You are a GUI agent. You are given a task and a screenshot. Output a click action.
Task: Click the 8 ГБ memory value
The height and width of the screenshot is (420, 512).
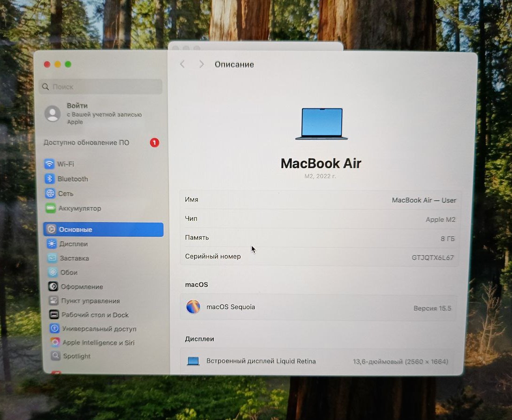coord(447,238)
